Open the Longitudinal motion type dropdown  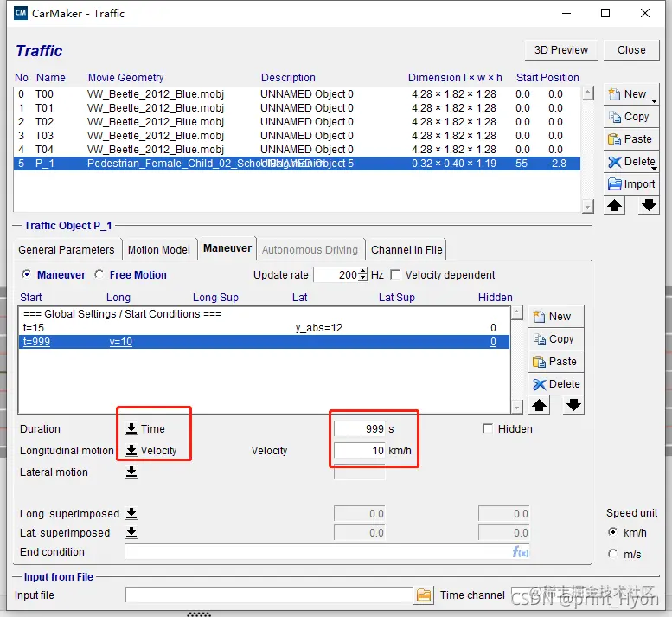(131, 450)
